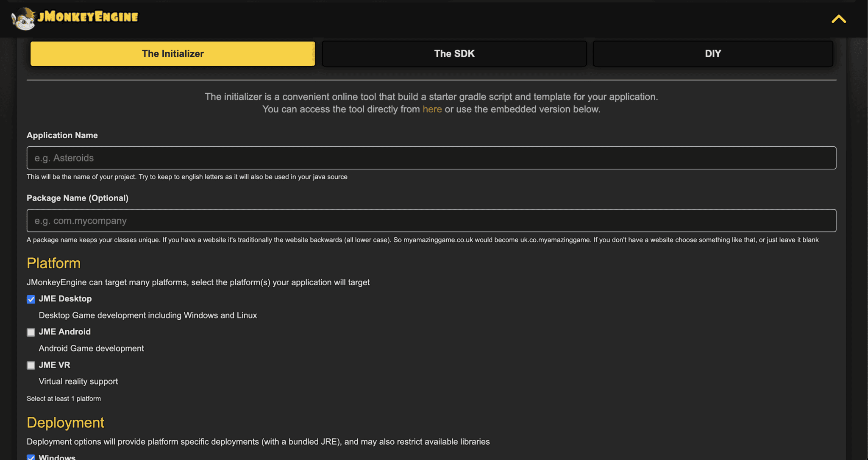Screen dimensions: 868x460
Task: Toggle the Windows deployment checkbox
Action: click(31, 457)
